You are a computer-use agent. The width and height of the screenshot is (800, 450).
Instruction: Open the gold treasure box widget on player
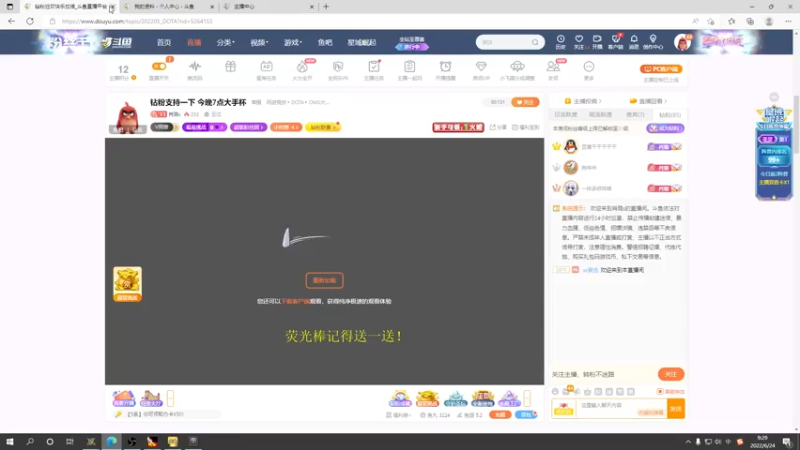tap(127, 284)
